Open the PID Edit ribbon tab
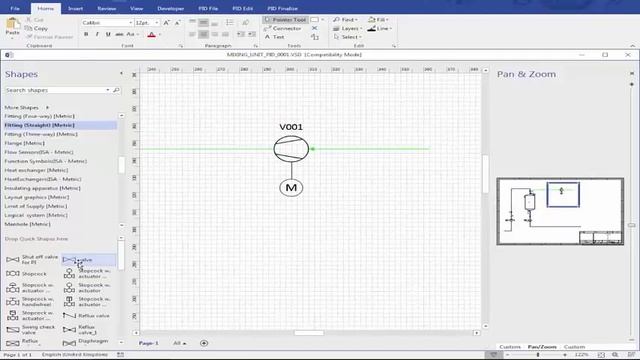This screenshot has width=640, height=360. [242, 8]
